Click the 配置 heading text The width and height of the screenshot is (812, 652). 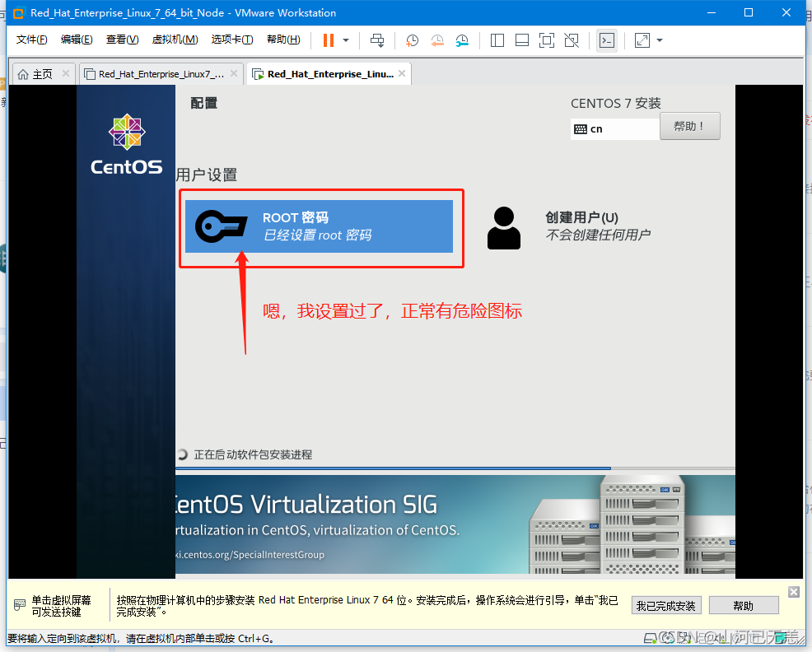coord(204,103)
